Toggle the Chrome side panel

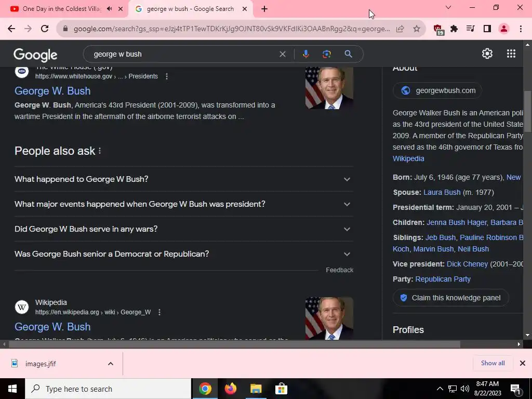pyautogui.click(x=487, y=29)
